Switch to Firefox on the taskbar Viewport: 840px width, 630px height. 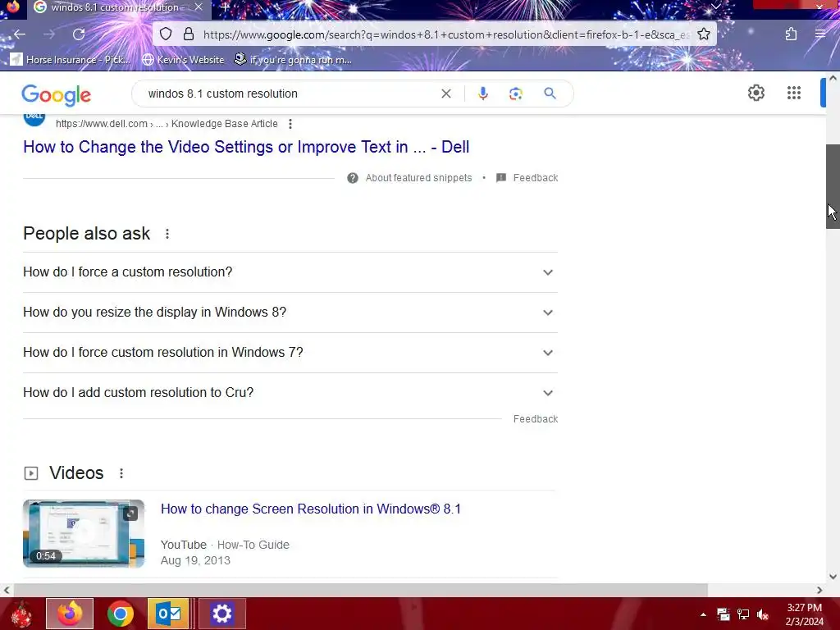[x=70, y=614]
